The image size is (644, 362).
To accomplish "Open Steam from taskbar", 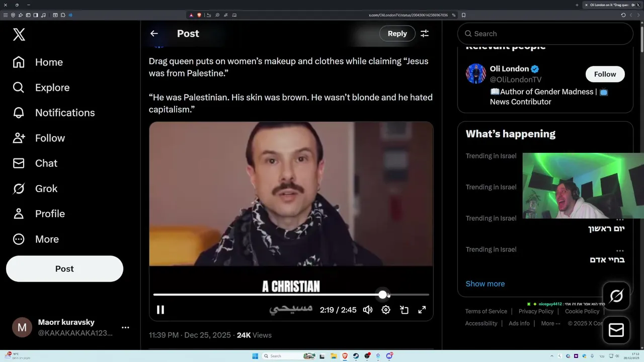I will click(x=356, y=356).
